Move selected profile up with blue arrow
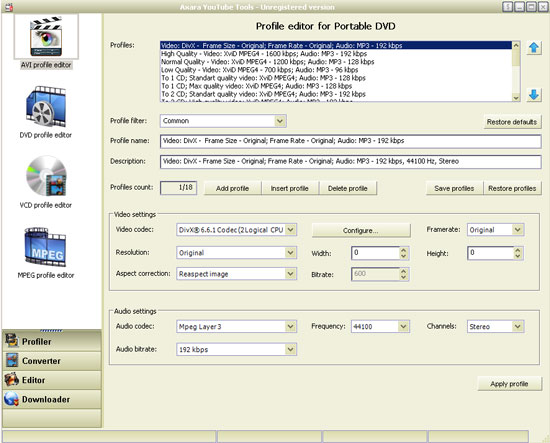Viewport: 550px width, 443px height. point(534,48)
